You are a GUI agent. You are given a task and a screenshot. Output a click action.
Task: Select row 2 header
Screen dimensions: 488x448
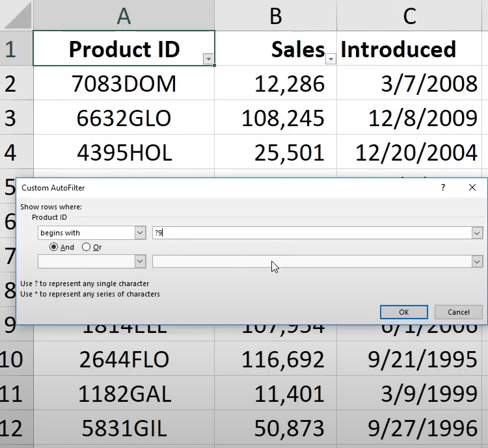(x=11, y=83)
